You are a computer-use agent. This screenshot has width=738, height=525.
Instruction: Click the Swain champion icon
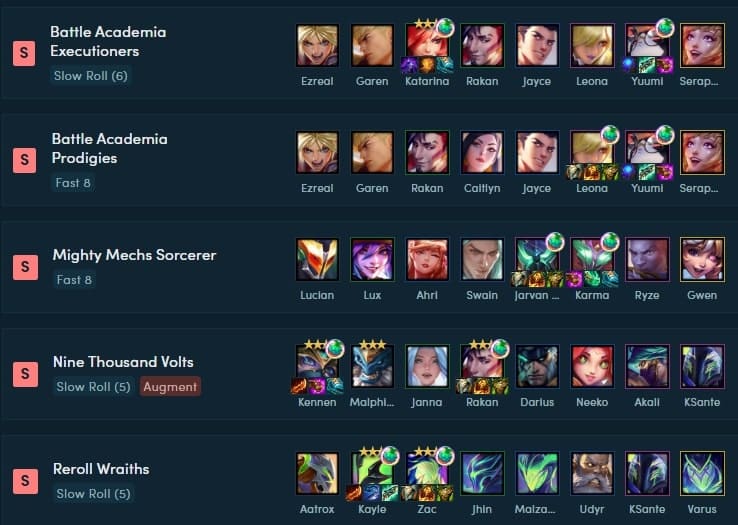[482, 259]
